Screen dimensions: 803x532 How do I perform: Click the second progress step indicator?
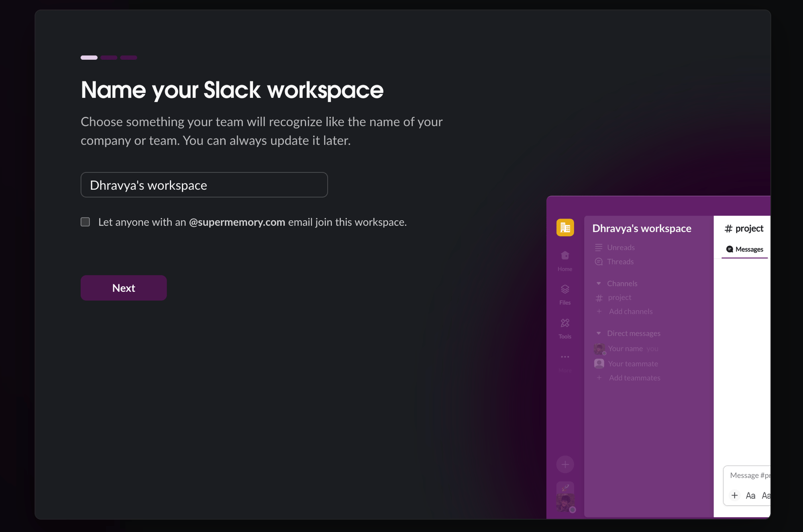coord(109,57)
